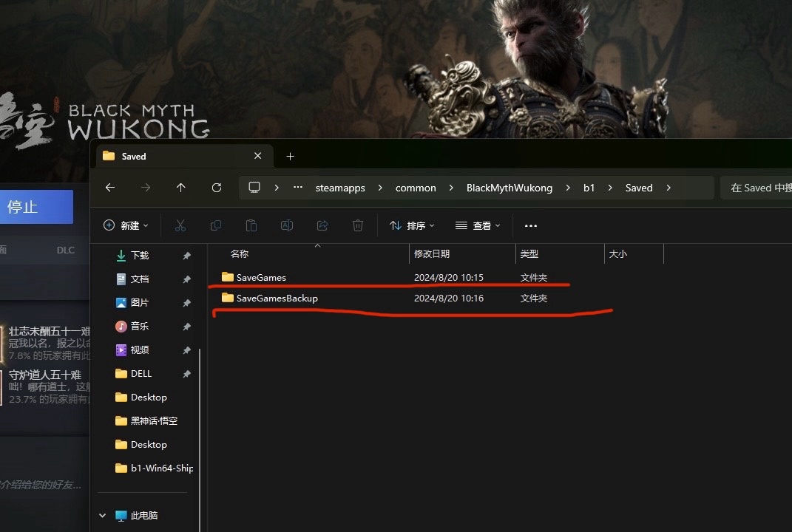Viewport: 792px width, 532px height.
Task: Open b1-Win64-Ship folder in sidebar
Action: tap(154, 468)
